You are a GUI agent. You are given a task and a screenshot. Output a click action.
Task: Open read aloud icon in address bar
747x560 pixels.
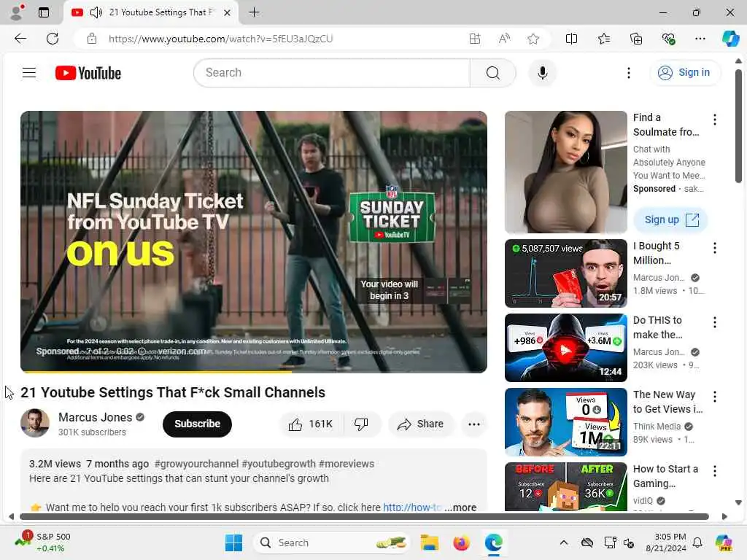click(x=504, y=39)
